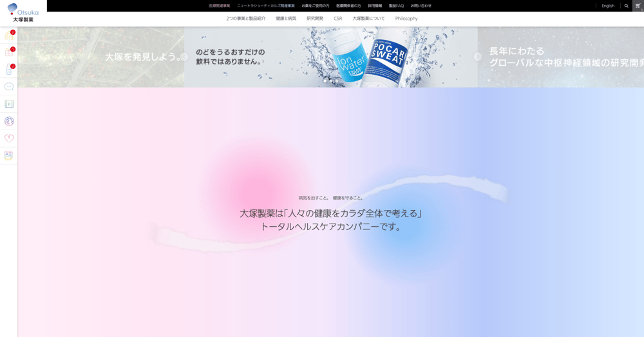Viewport: 644px width, 337px height.
Task: Open the globe sidebar icon
Action: 8,121
